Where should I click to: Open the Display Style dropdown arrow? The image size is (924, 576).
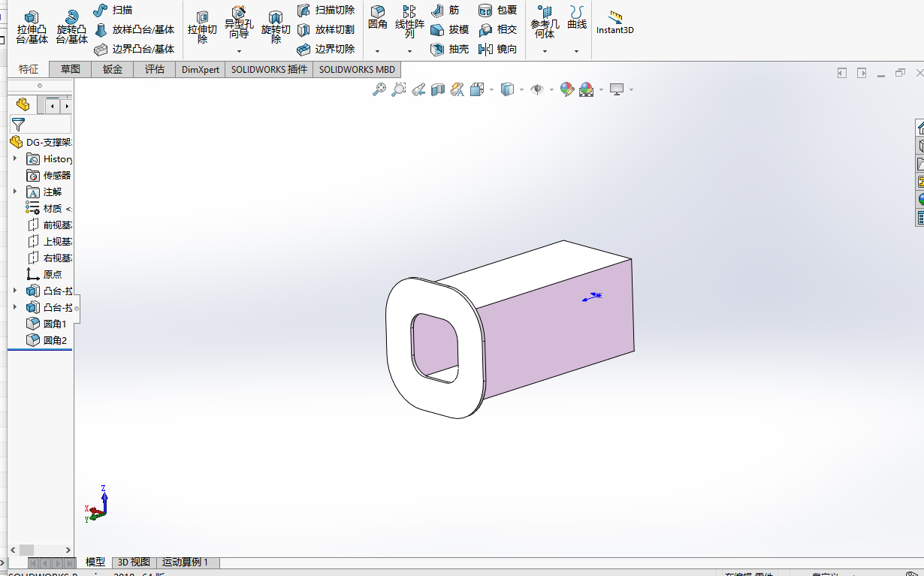[x=520, y=89]
